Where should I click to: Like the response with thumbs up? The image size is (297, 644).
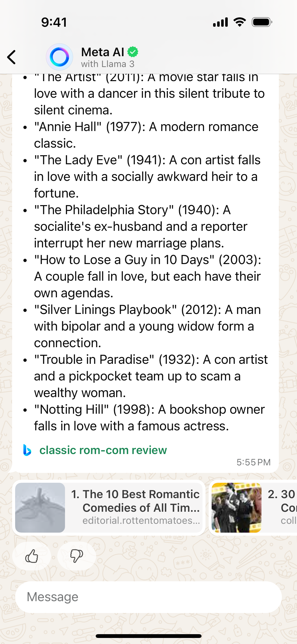click(32, 556)
